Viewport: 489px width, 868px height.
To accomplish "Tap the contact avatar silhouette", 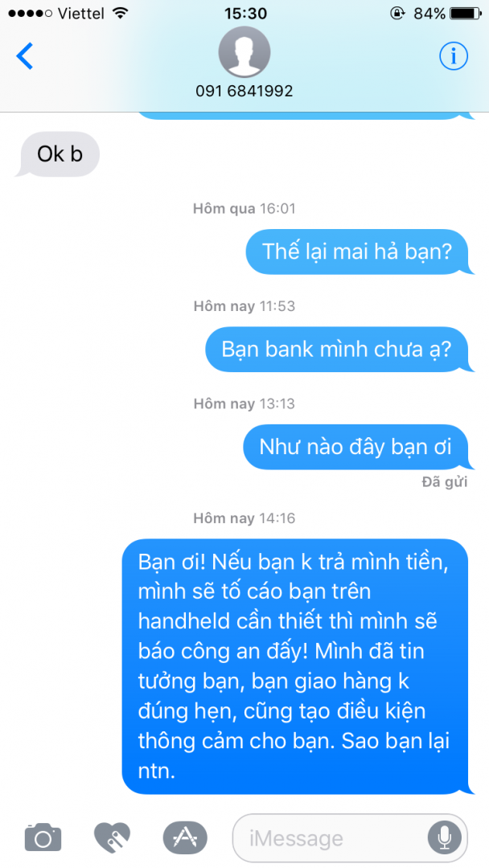I will coord(244,51).
